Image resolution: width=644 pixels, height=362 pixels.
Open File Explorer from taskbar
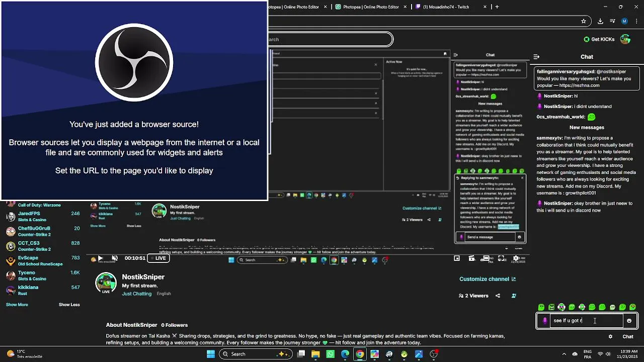(315, 354)
